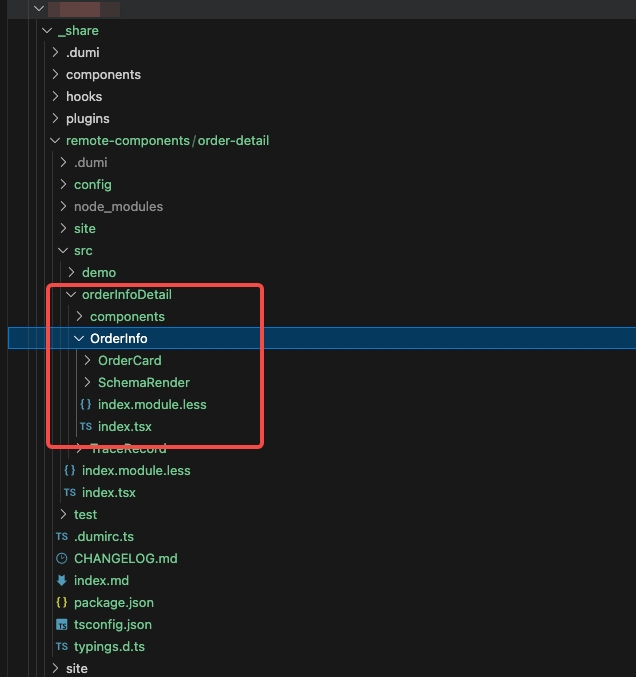Expand the OrderCard folder chevron

pyautogui.click(x=87, y=360)
